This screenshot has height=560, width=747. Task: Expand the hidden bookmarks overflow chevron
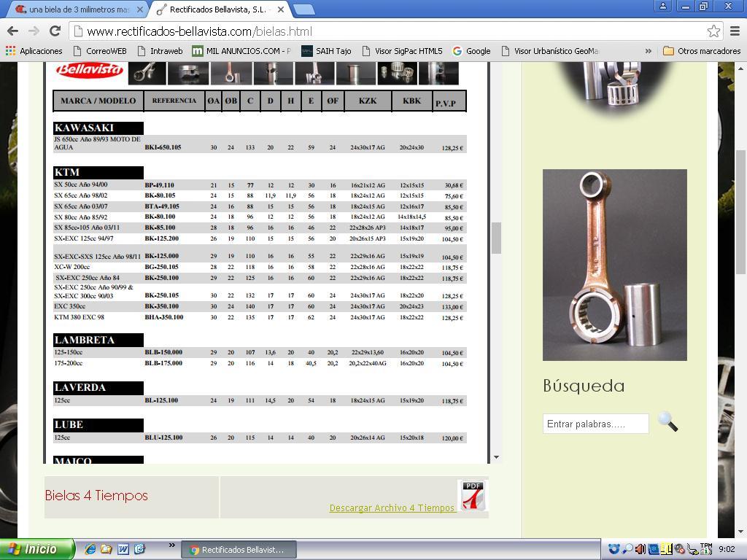[x=648, y=51]
